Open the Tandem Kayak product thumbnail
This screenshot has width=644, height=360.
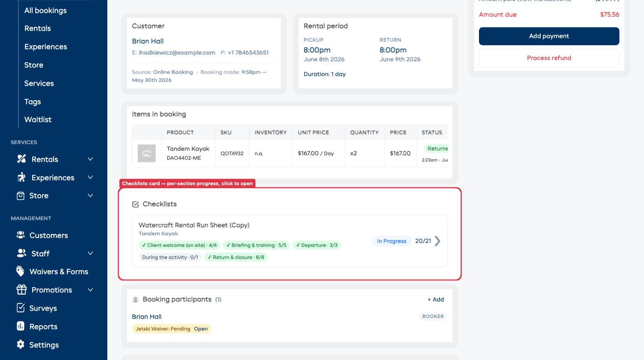pyautogui.click(x=147, y=153)
